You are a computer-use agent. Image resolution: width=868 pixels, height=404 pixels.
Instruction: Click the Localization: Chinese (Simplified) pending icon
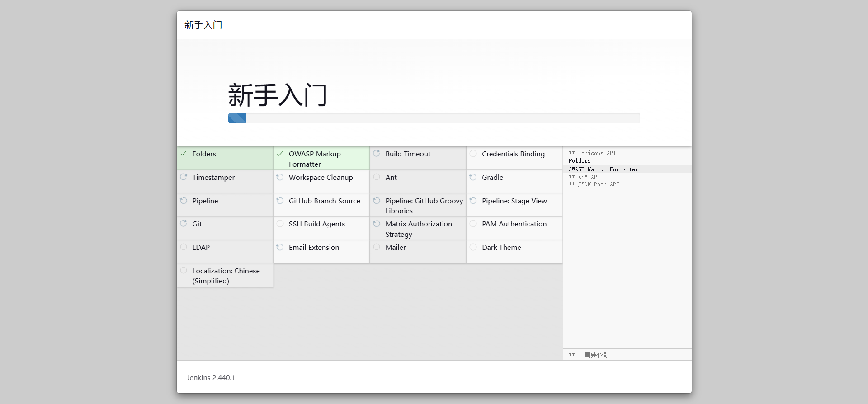pyautogui.click(x=184, y=271)
